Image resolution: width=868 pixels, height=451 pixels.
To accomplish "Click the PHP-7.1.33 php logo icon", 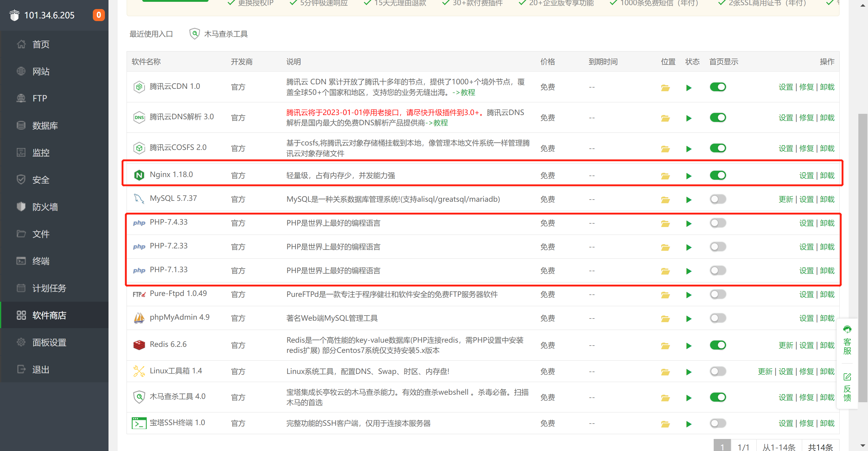I will (x=139, y=270).
